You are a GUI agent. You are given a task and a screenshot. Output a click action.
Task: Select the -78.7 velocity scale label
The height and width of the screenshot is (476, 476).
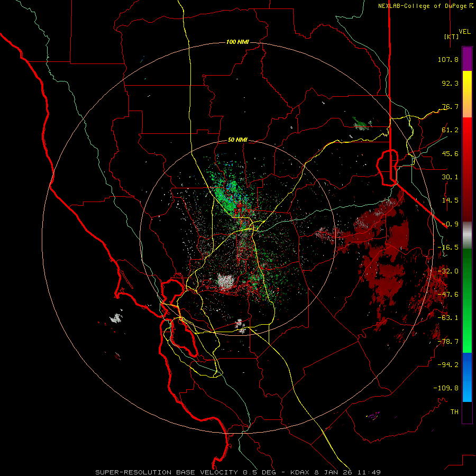coord(448,342)
